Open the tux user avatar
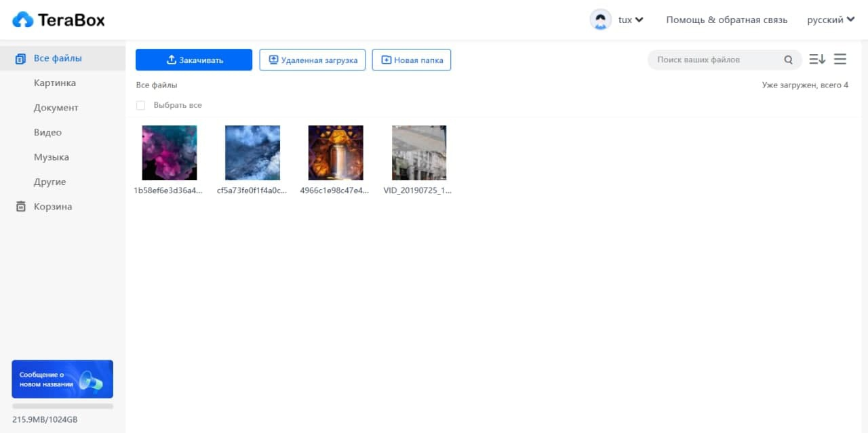Image resolution: width=868 pixels, height=433 pixels. coord(601,20)
